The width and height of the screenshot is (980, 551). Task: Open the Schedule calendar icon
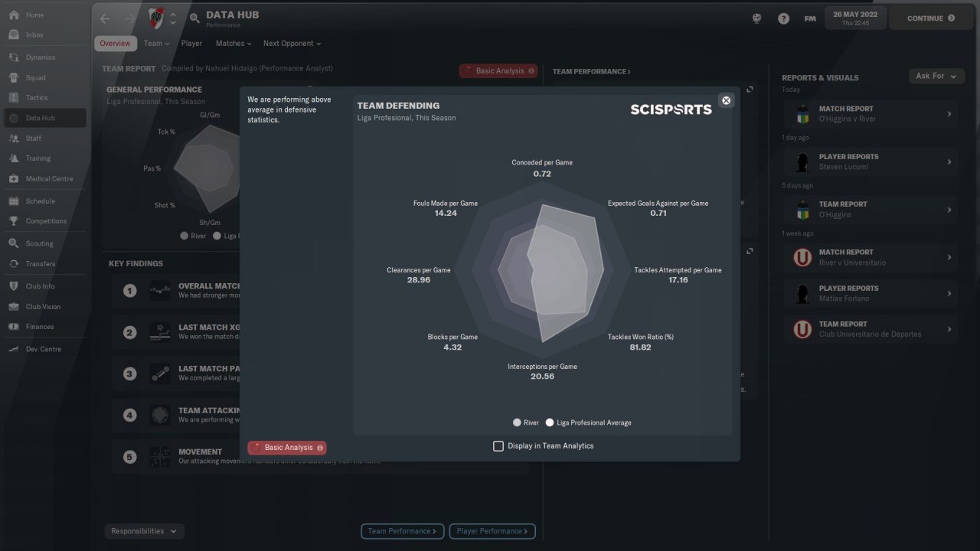pos(14,201)
